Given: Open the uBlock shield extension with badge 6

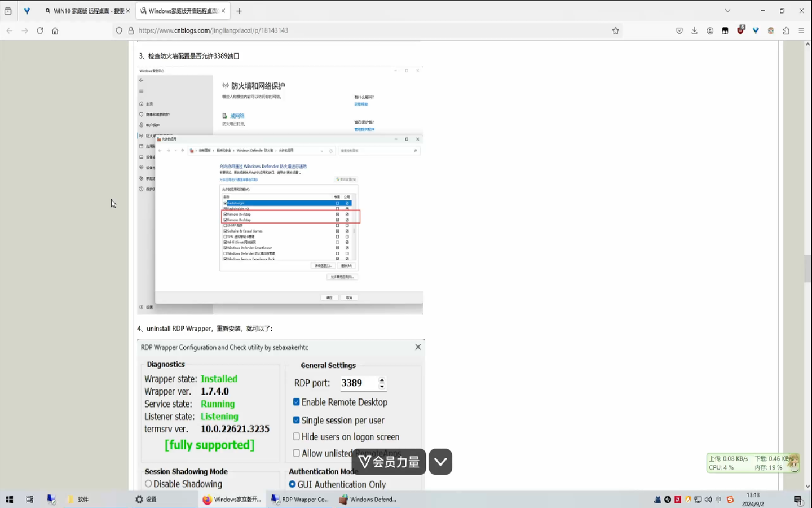Looking at the screenshot, I should pos(741,30).
